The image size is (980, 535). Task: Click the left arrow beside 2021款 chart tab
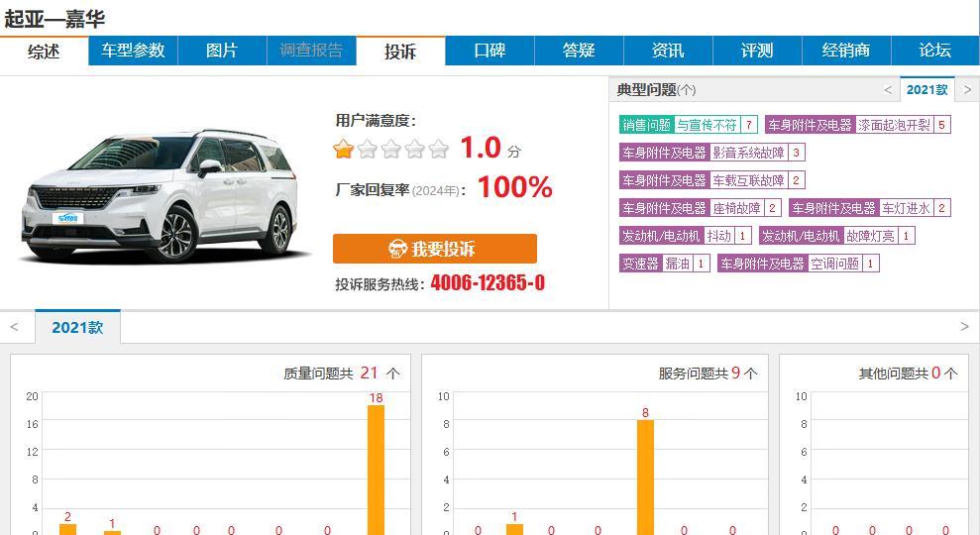click(x=15, y=327)
